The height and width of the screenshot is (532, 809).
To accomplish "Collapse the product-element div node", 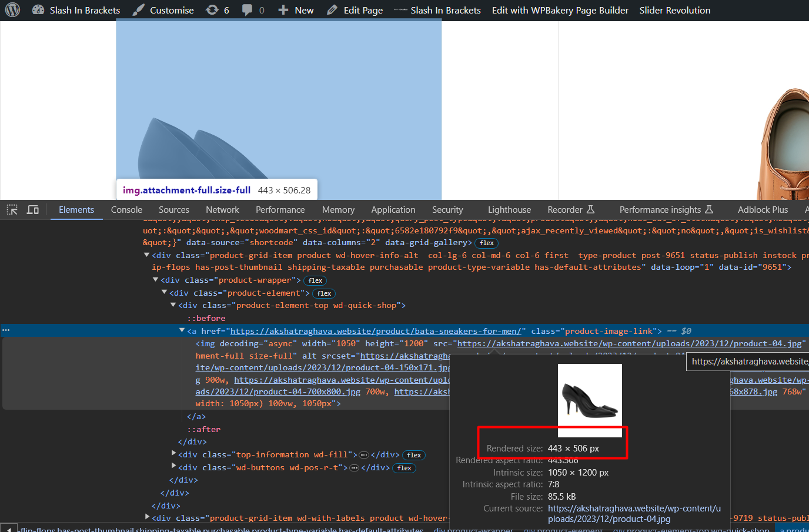I will click(x=164, y=293).
